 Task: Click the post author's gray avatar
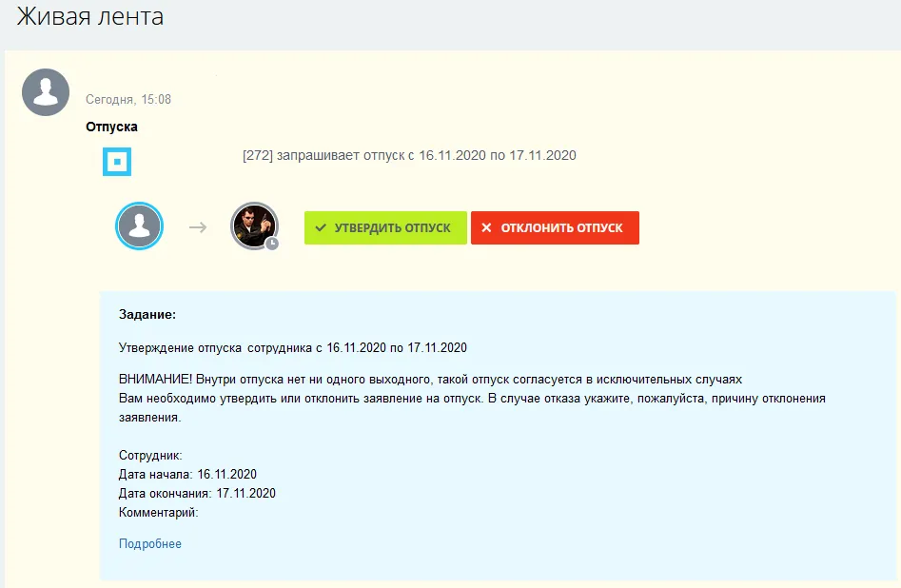(46, 92)
